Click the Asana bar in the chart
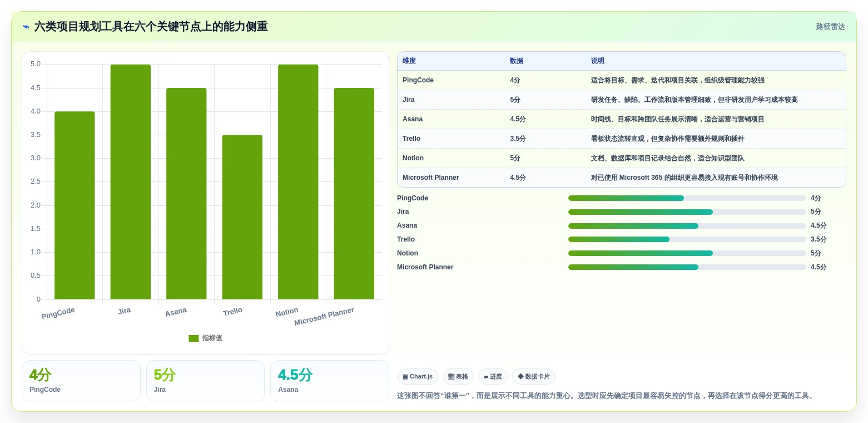 (186, 194)
